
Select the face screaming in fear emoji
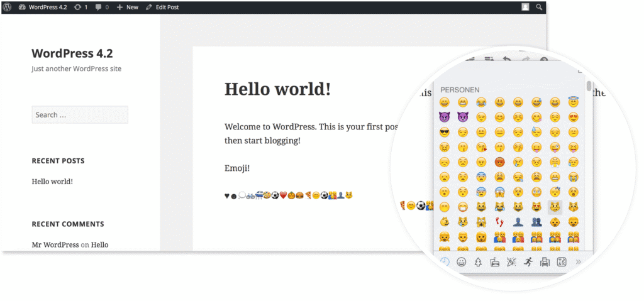(x=499, y=192)
